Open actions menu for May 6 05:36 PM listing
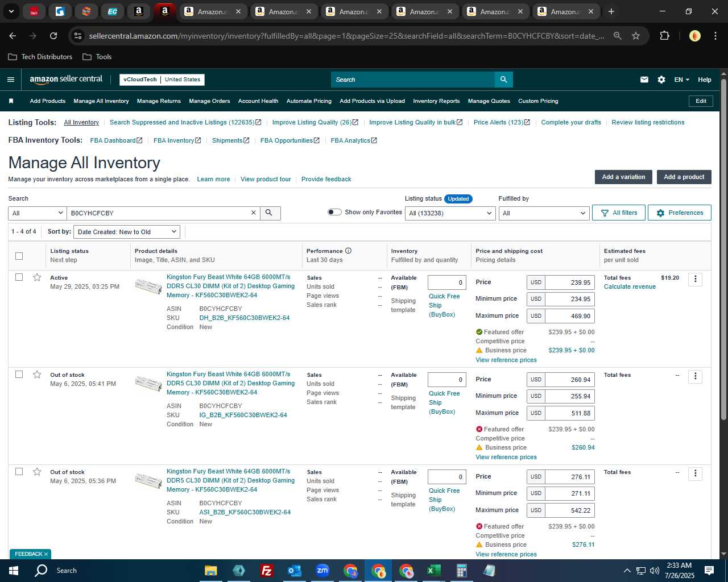This screenshot has height=582, width=728. [x=695, y=473]
